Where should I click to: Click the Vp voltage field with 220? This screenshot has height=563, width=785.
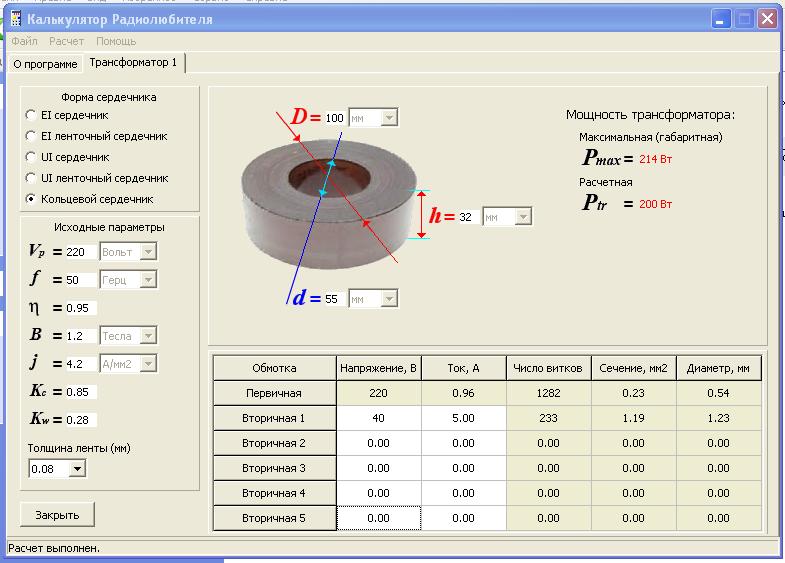pos(80,252)
